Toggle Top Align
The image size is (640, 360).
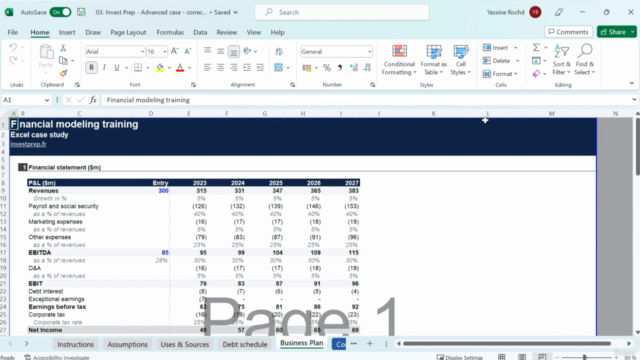coord(207,51)
